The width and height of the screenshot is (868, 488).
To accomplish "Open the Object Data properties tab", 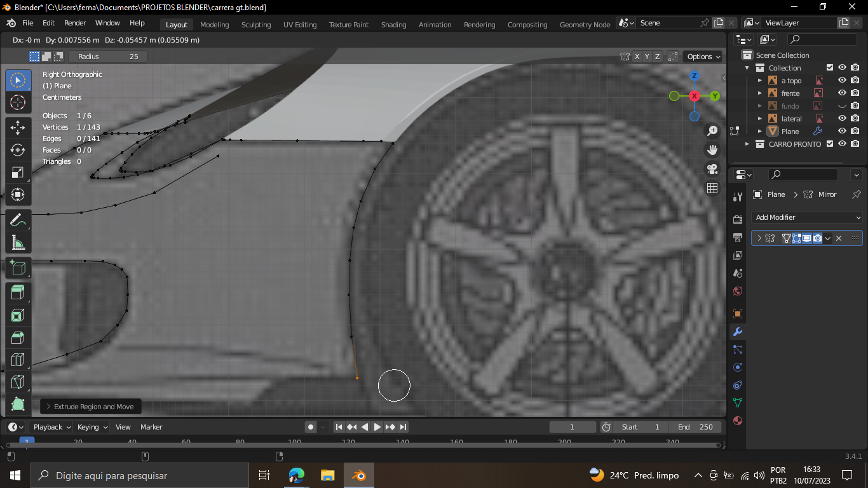I will (738, 403).
